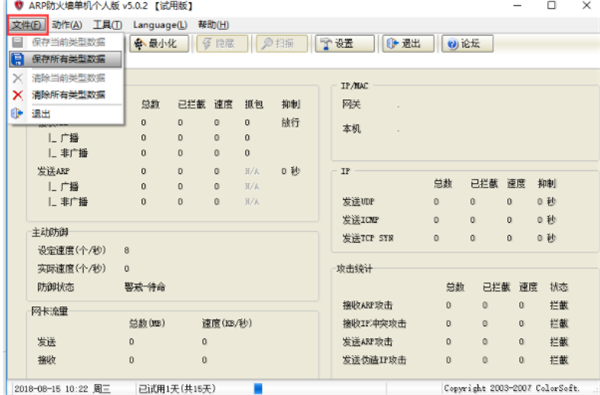
Task: Click the minimize icon on 最小化 button
Action: click(139, 44)
